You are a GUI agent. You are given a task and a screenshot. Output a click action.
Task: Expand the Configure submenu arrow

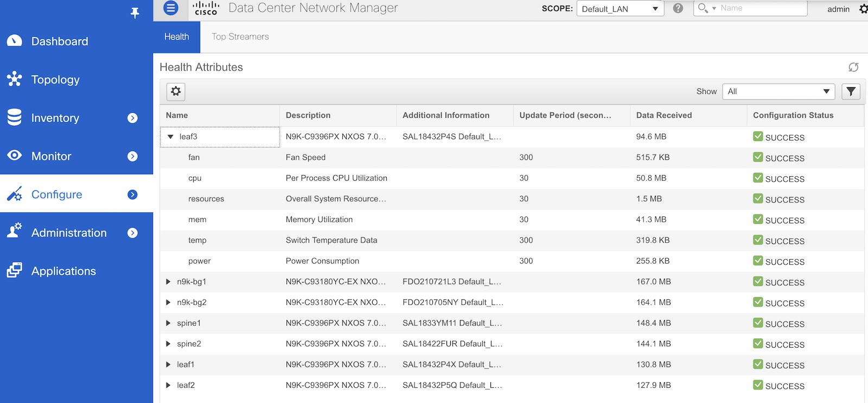[x=132, y=194]
